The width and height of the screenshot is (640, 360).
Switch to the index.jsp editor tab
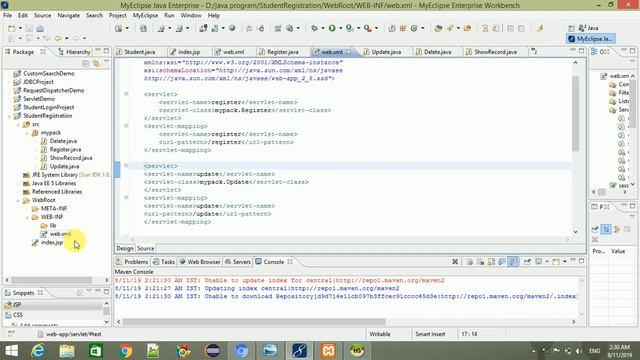point(186,52)
